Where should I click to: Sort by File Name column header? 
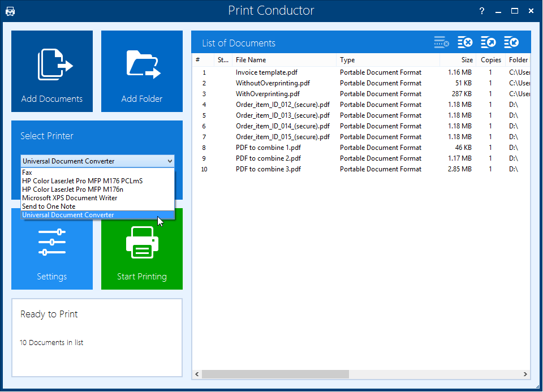[284, 60]
